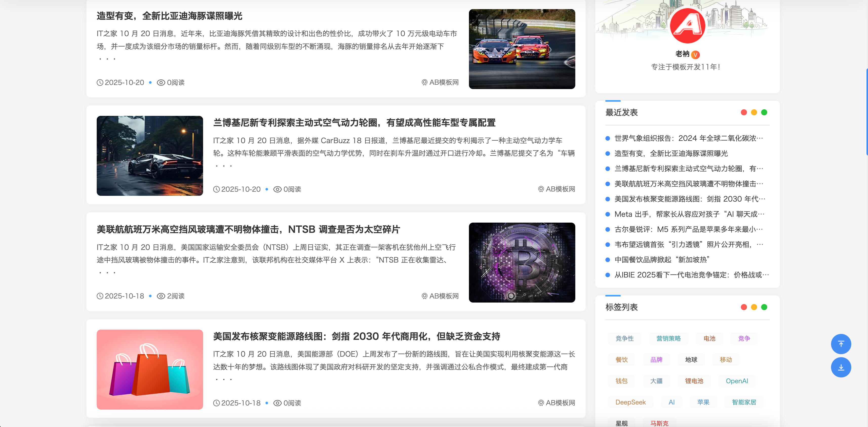Viewport: 868px width, 427px height.
Task: Select the DeepSeek tag
Action: point(630,402)
